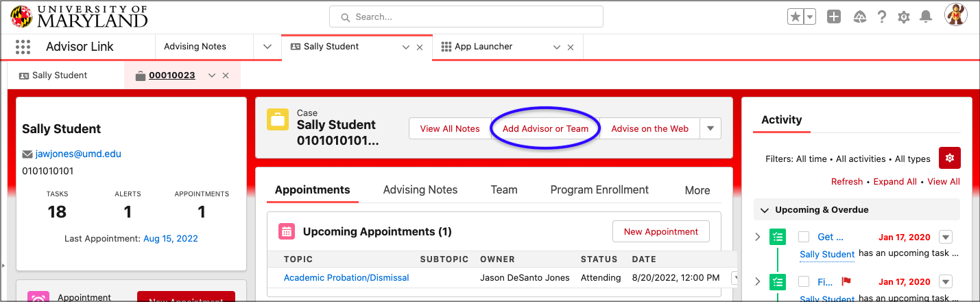Open the Advising Notes navigation dropdown chevron
980x302 pixels.
(x=267, y=47)
